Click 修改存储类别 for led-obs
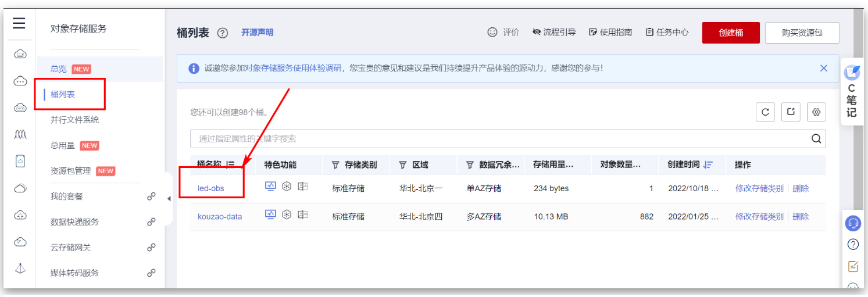The image size is (868, 297). point(759,188)
